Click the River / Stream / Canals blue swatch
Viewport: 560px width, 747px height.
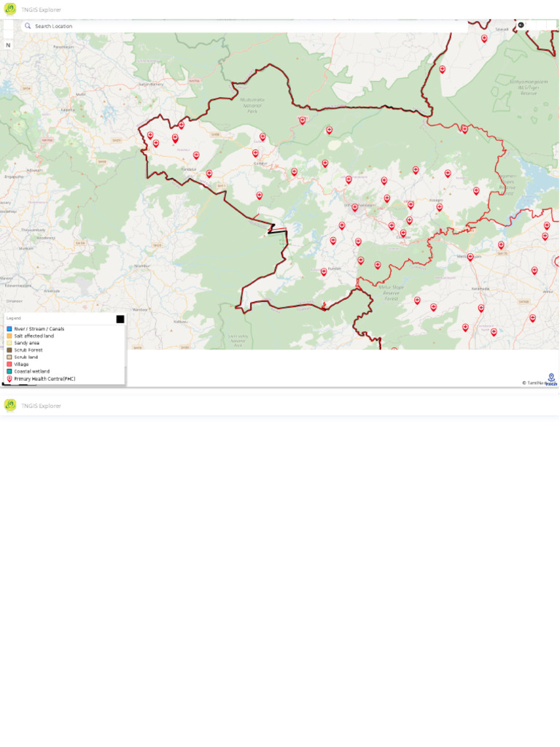(x=9, y=329)
